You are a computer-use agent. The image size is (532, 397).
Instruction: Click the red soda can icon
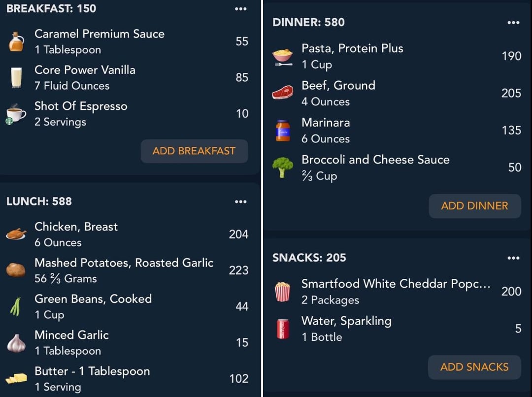[283, 329]
